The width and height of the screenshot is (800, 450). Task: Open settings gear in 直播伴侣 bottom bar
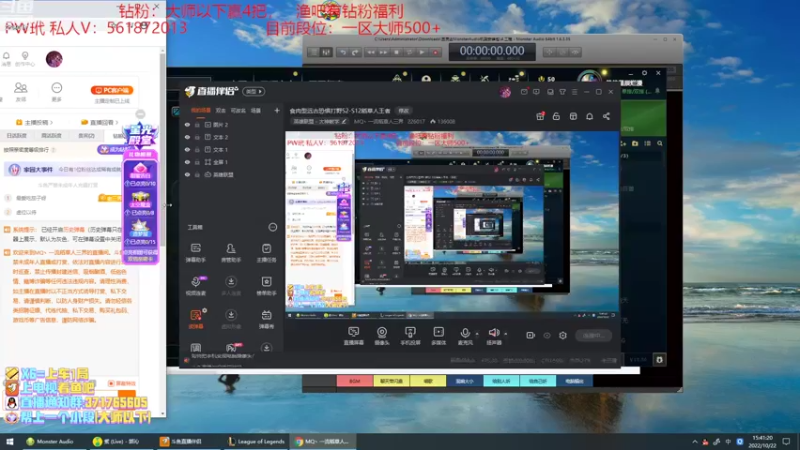click(563, 335)
